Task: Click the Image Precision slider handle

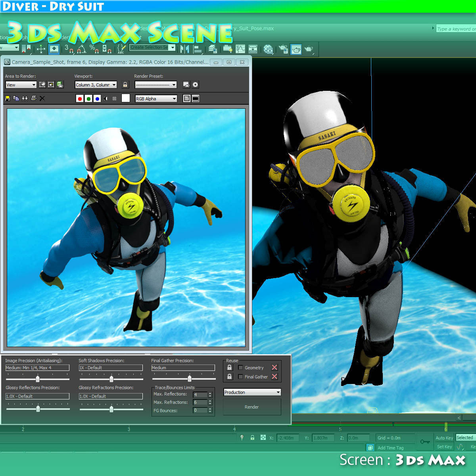Action: [x=38, y=379]
